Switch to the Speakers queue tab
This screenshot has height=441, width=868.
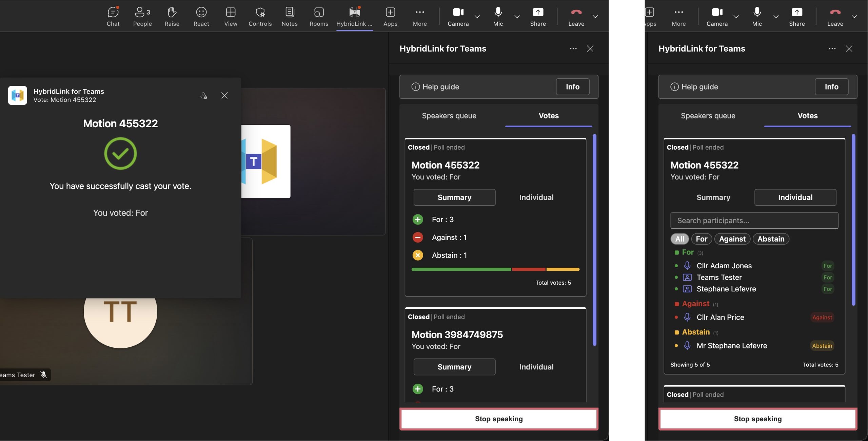point(449,116)
